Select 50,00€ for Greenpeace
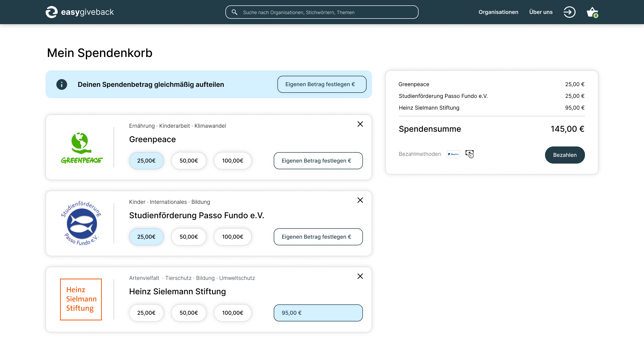Viewport: 644px width, 362px height. click(189, 161)
